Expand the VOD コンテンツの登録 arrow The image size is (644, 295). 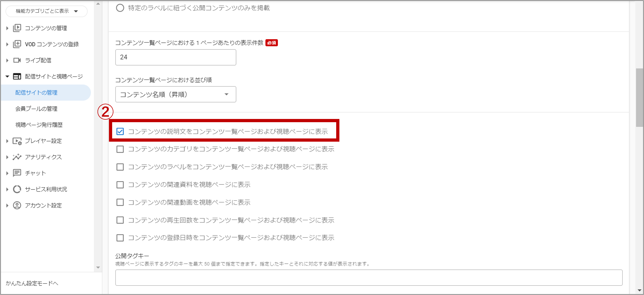coord(7,44)
